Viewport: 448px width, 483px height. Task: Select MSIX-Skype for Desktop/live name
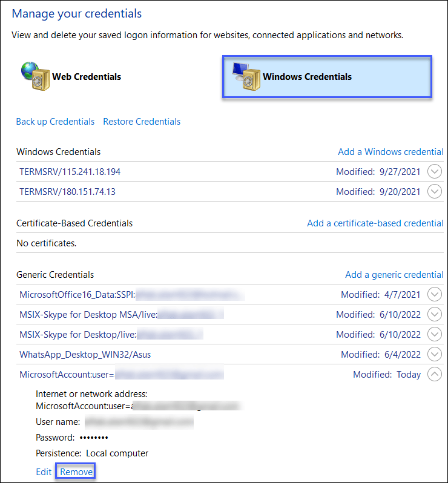pos(78,335)
